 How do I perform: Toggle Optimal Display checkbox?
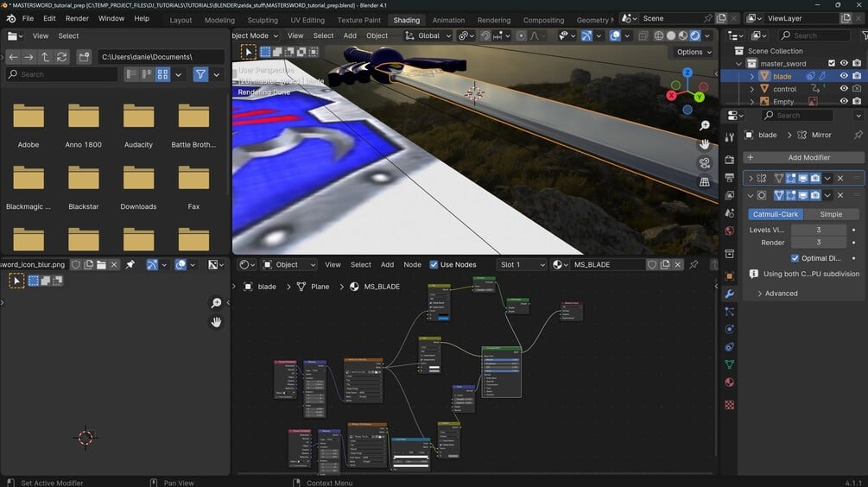795,258
